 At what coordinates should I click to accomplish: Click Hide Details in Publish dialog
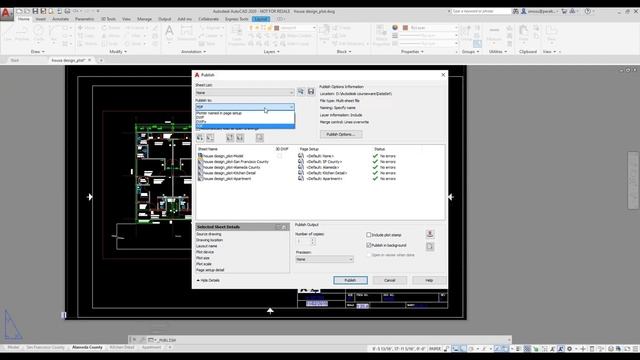208,280
